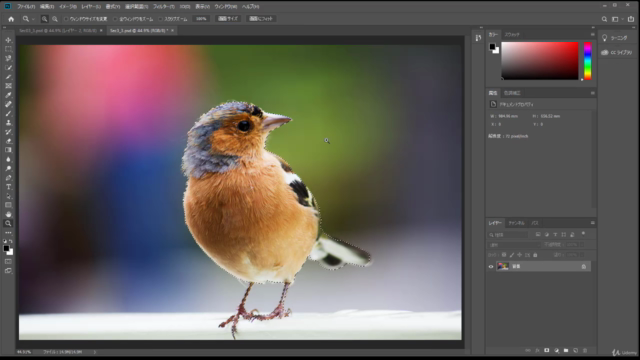Open the search icon at top right
This screenshot has height=360, width=640.
(604, 19)
